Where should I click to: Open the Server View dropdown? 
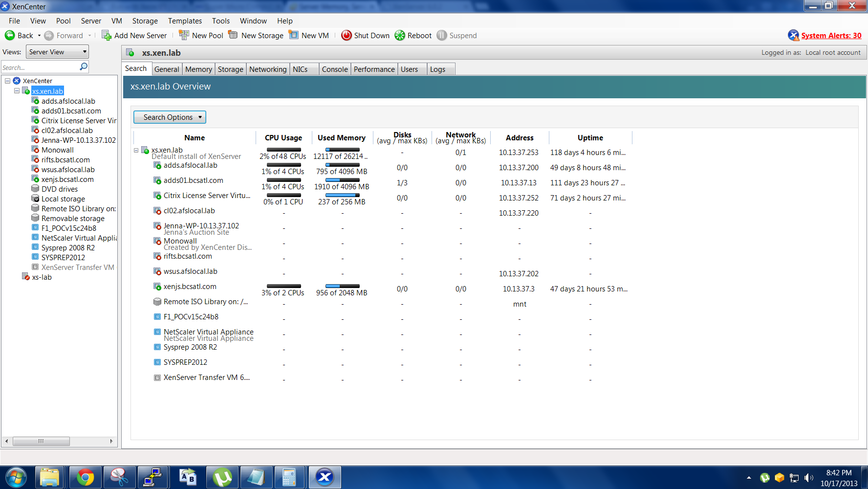pos(57,52)
